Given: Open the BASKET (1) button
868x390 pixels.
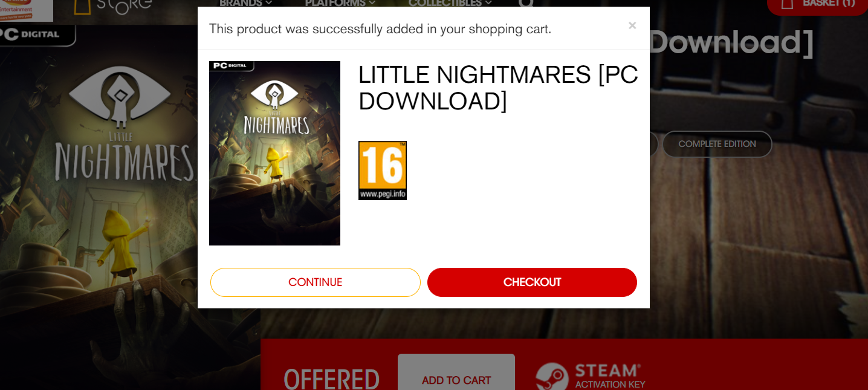Looking at the screenshot, I should (x=817, y=4).
